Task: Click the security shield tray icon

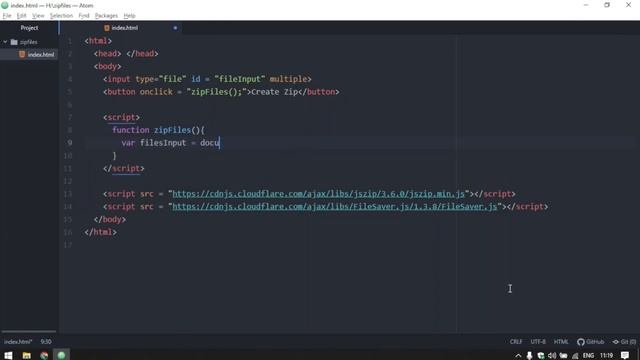Action: tap(541, 356)
